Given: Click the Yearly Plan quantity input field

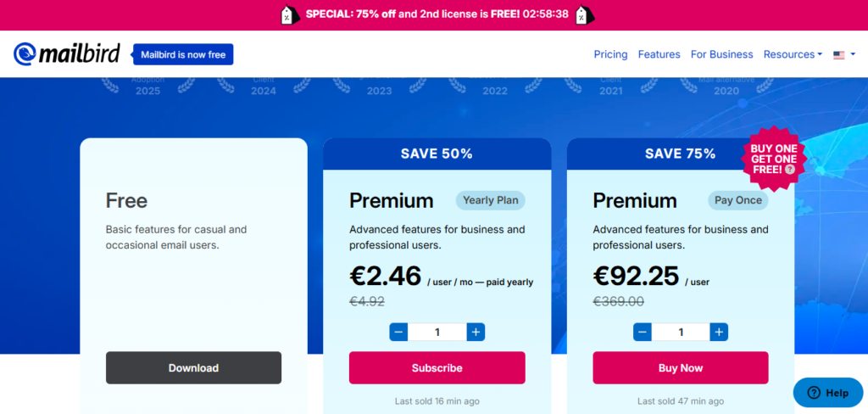Looking at the screenshot, I should [x=437, y=332].
